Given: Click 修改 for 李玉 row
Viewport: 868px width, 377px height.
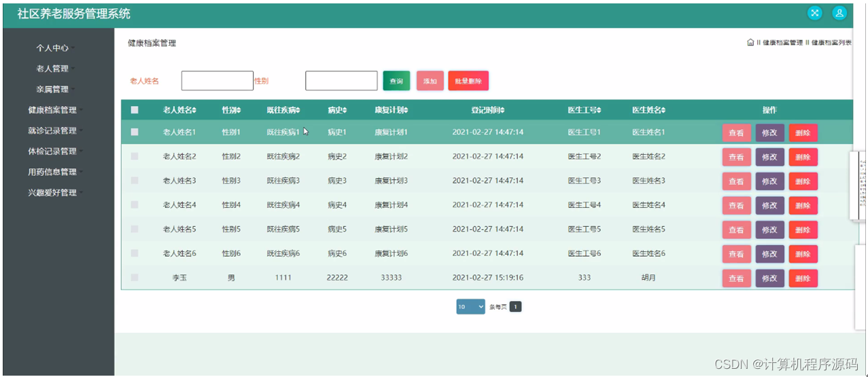Looking at the screenshot, I should [769, 279].
